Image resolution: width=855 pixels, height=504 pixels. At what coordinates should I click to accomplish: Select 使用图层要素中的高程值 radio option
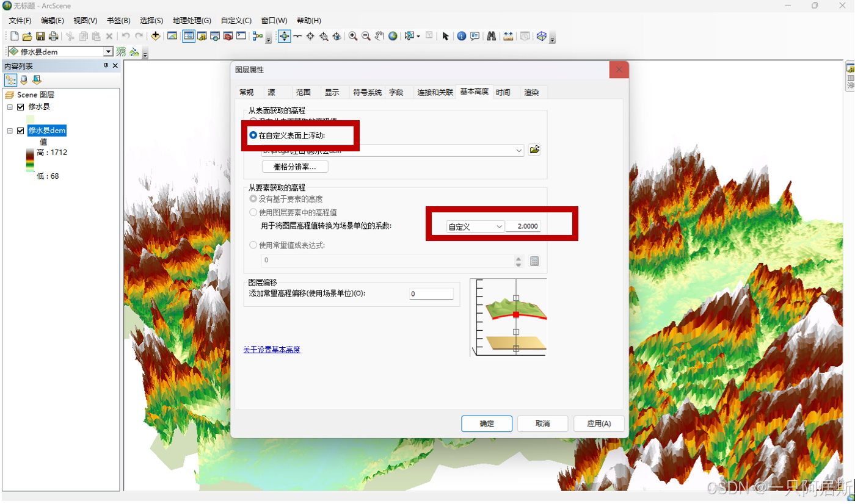click(253, 212)
